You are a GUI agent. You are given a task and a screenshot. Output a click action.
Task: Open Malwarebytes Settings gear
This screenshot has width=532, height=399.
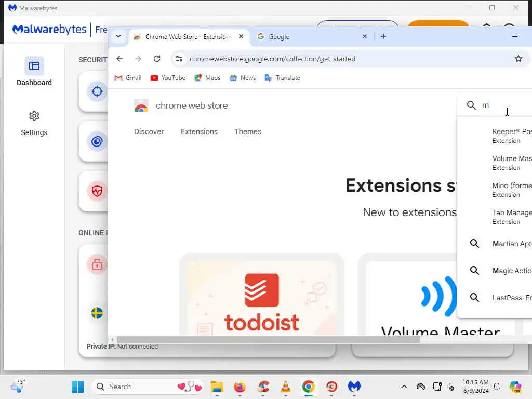(x=34, y=116)
